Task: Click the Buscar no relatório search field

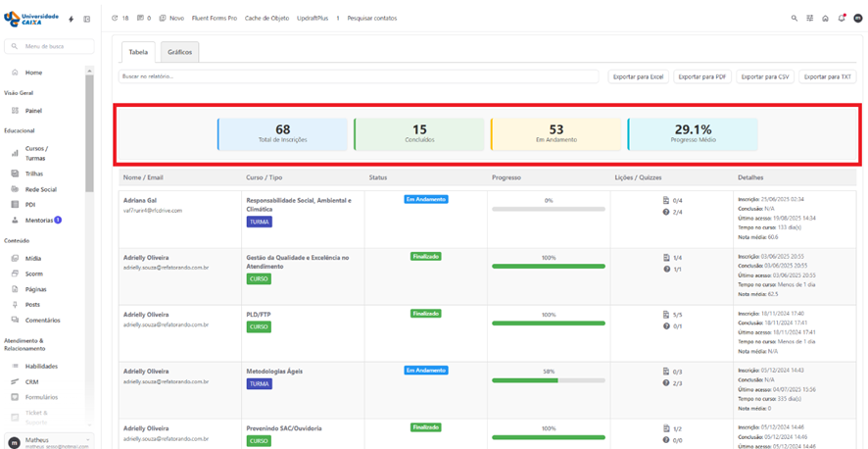Action: click(359, 76)
